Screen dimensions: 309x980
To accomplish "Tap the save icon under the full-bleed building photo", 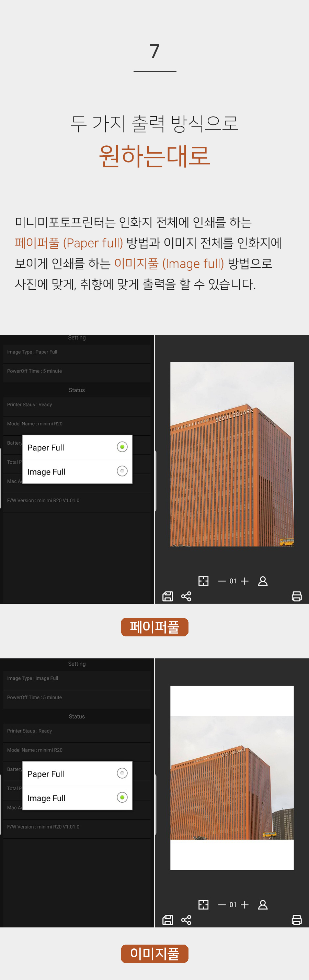I will pos(168,596).
